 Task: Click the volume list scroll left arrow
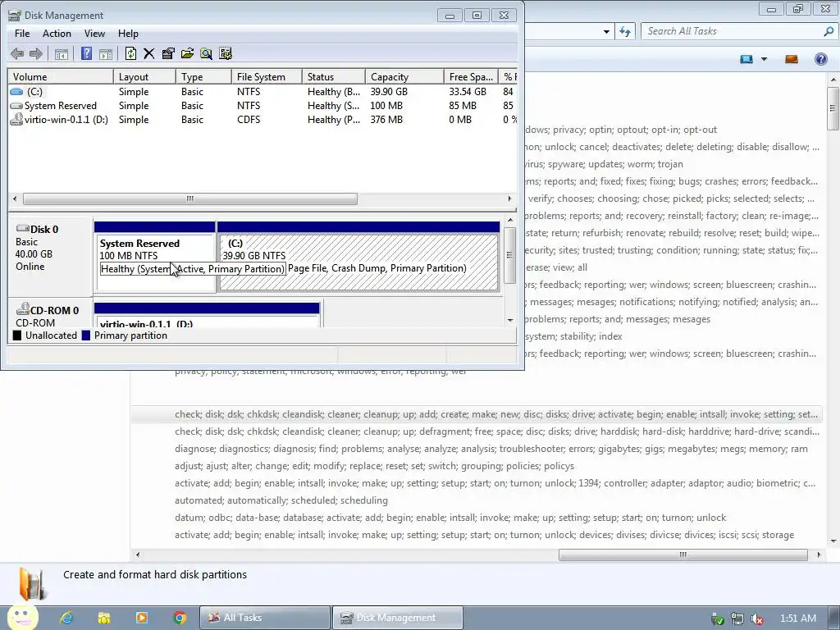pos(15,199)
